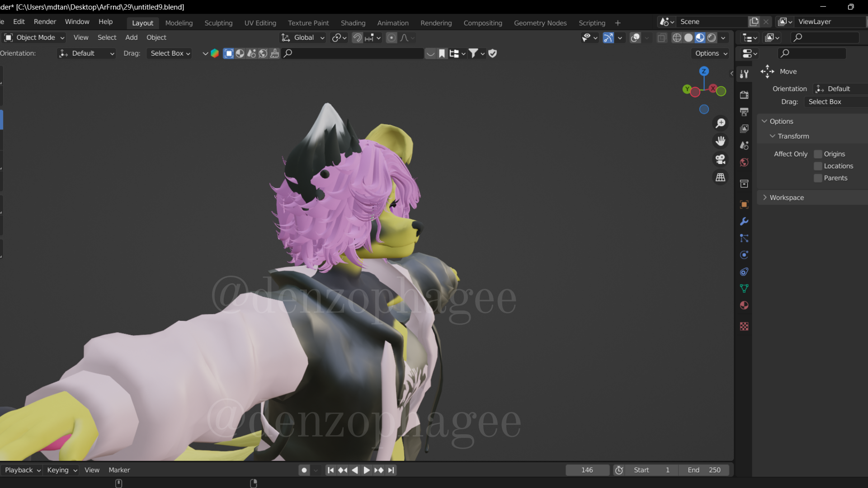Viewport: 868px width, 488px height.
Task: Expand the Workspace panel
Action: pos(786,197)
